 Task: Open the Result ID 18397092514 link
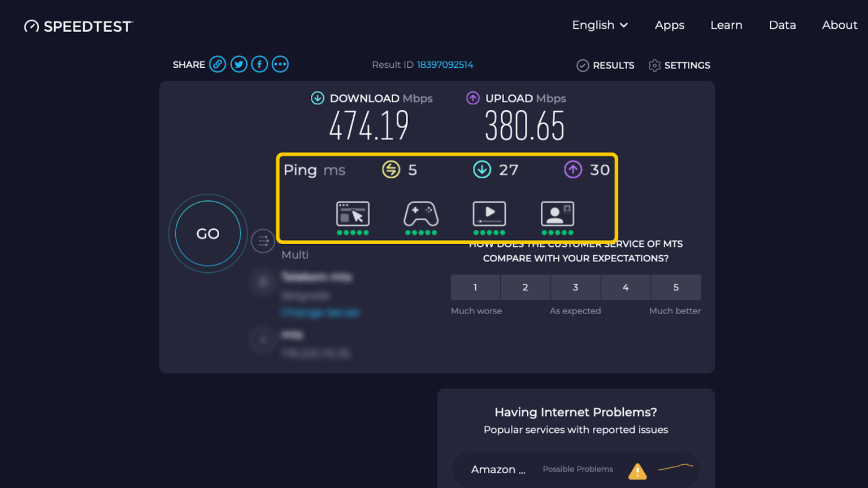click(x=445, y=64)
